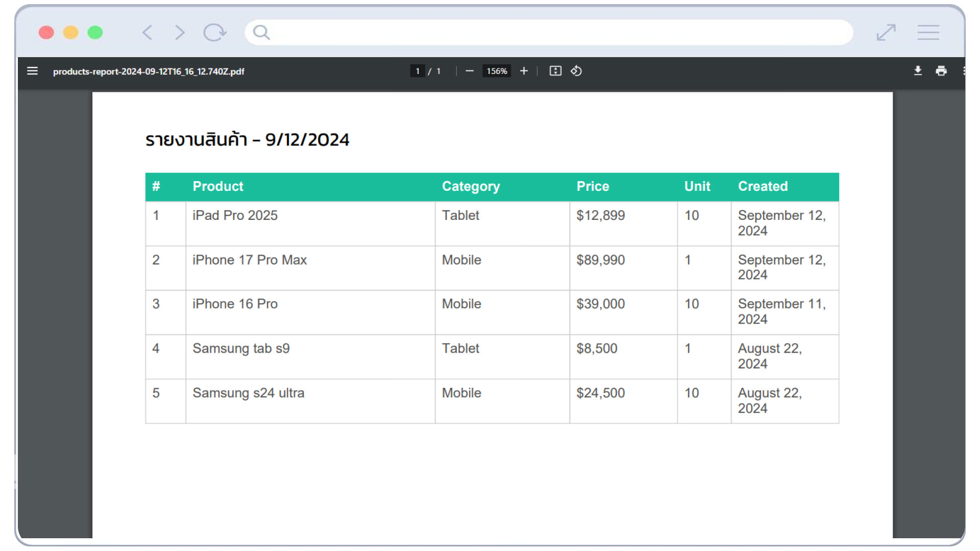Click the search magnifier icon
This screenshot has width=980, height=551.
coord(261,33)
